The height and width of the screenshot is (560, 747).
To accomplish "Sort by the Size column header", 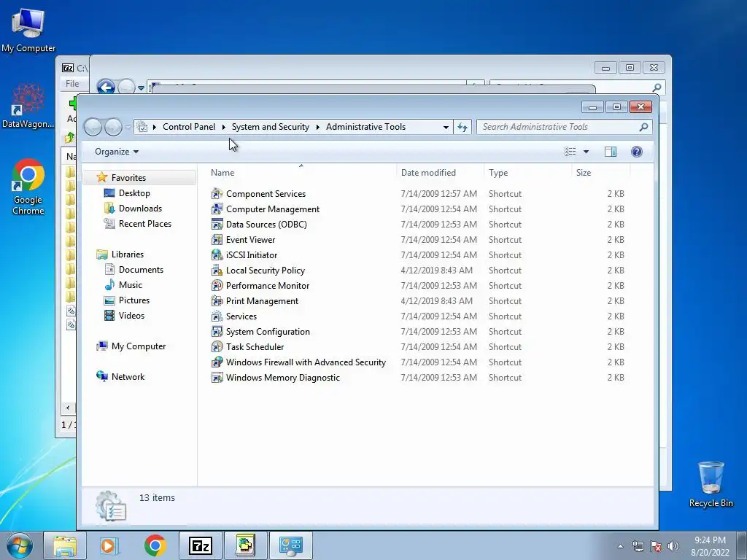I will [600, 172].
